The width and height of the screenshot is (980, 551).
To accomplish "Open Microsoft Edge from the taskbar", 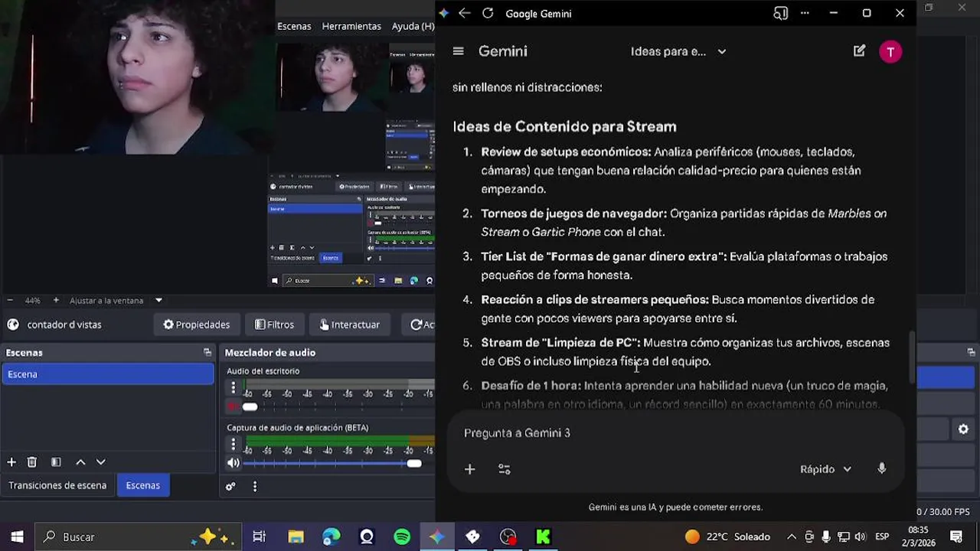I will tap(331, 537).
